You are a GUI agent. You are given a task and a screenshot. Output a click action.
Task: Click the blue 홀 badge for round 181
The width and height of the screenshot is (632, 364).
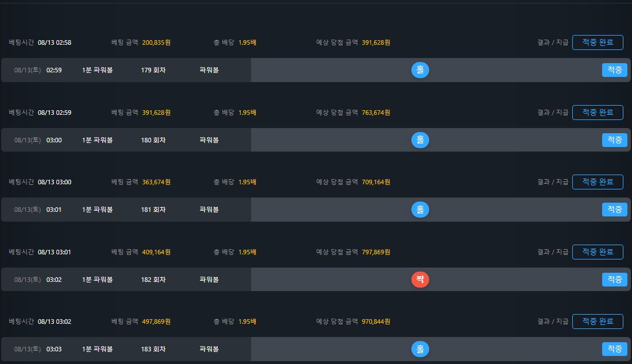[420, 210]
